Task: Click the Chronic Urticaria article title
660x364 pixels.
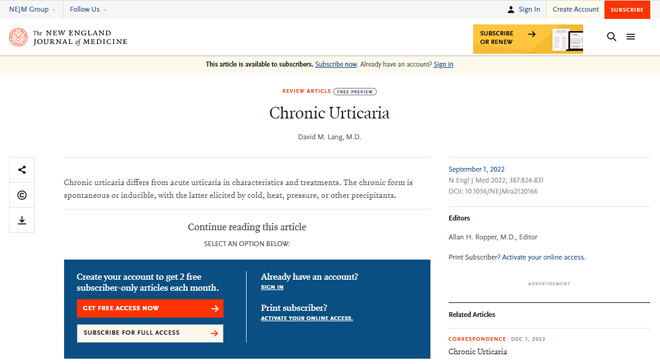Action: click(x=330, y=113)
